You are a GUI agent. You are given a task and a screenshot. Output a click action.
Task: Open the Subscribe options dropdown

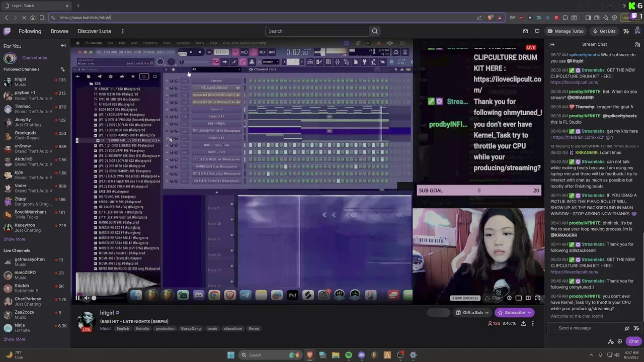[514, 313]
